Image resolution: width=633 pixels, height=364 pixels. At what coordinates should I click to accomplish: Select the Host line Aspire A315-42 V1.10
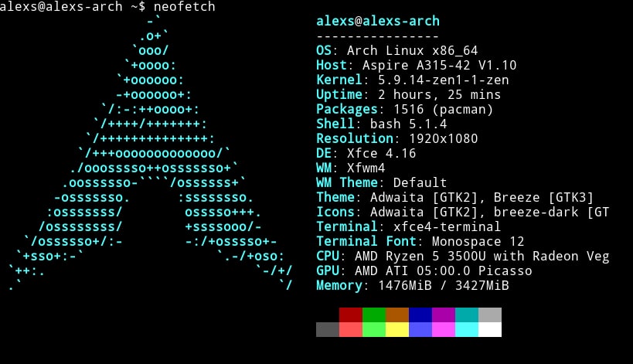click(417, 65)
